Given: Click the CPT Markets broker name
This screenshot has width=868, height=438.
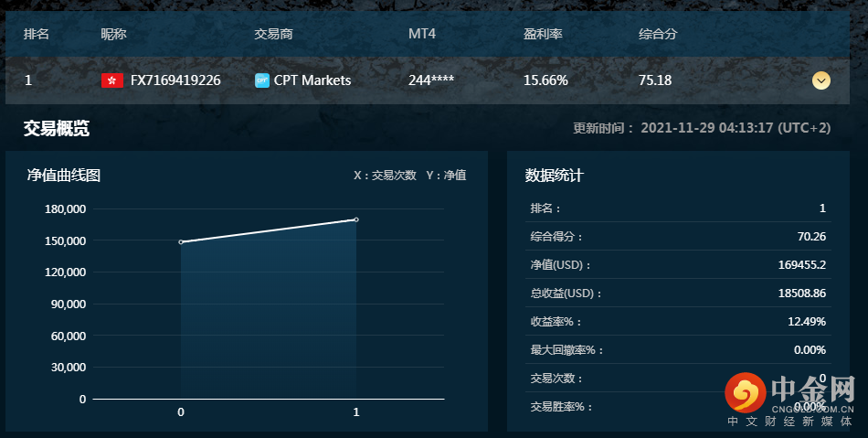Looking at the screenshot, I should 312,80.
